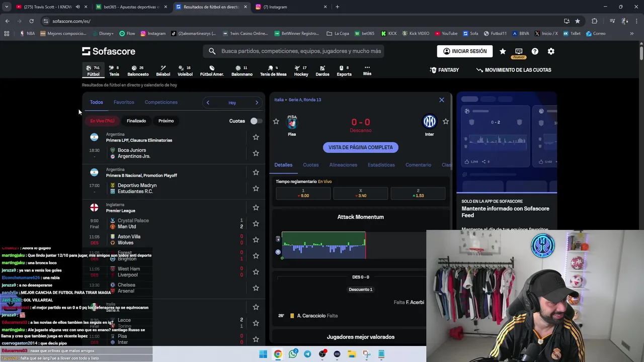Click the browser address bar
This screenshot has width=644, height=362.
(302, 21)
